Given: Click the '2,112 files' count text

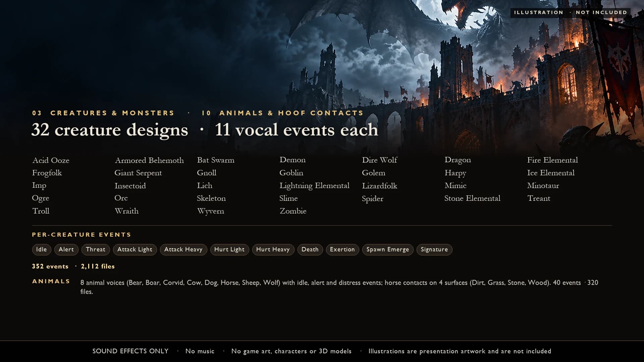Looking at the screenshot, I should tap(98, 266).
